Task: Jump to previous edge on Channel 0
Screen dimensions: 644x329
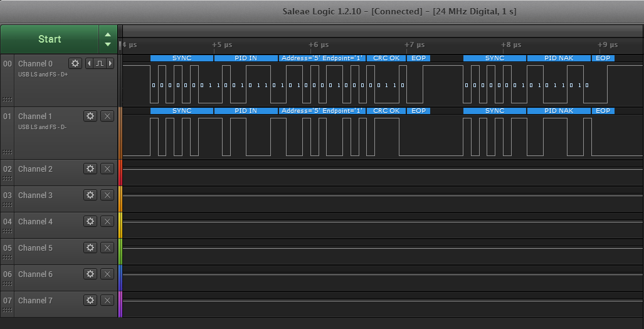Action: pyautogui.click(x=89, y=63)
